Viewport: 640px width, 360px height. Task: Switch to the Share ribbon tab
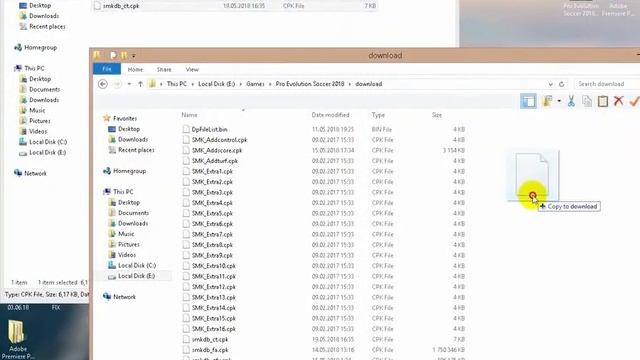coord(164,69)
